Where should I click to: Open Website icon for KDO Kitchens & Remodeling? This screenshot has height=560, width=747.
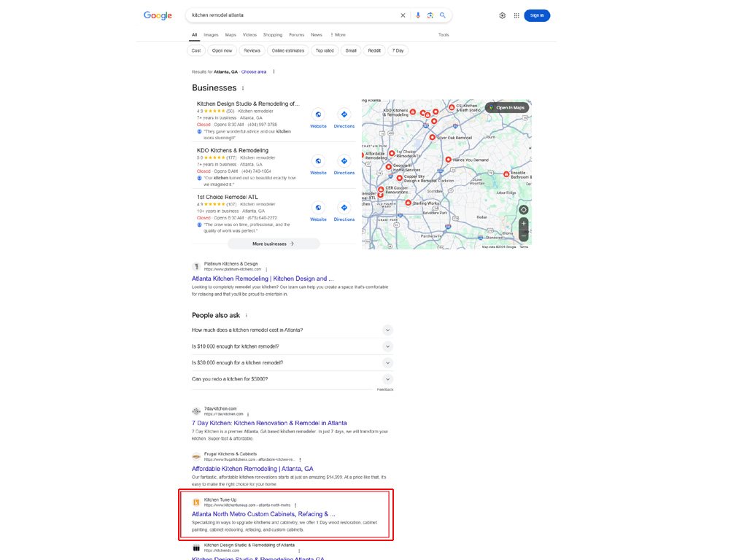pos(318,161)
